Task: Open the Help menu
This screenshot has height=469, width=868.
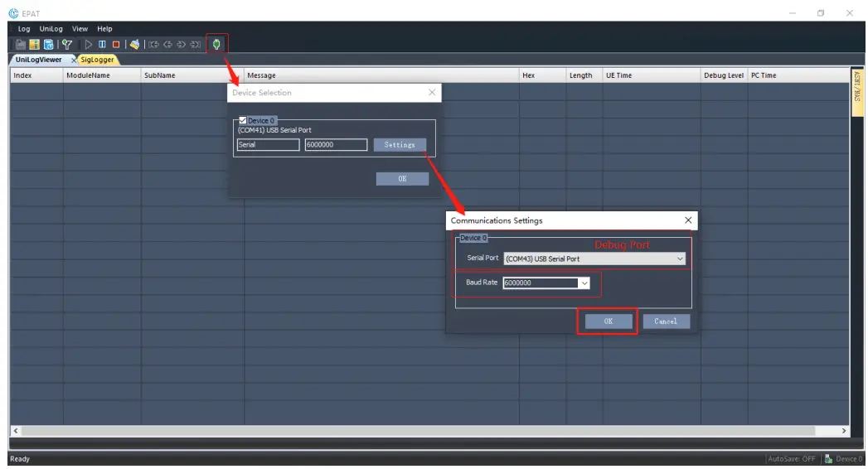Action: (104, 29)
